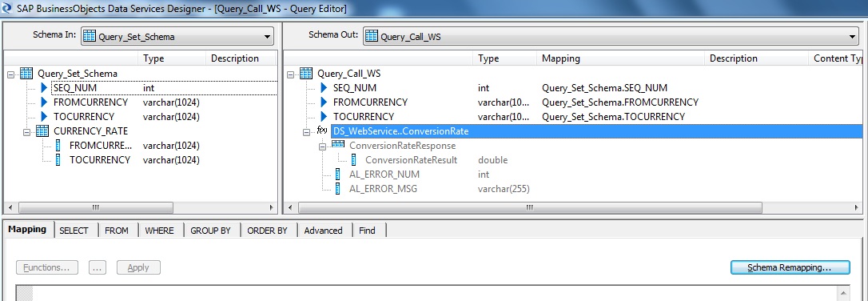
Task: Go to the GROUP BY tab
Action: [x=210, y=231]
